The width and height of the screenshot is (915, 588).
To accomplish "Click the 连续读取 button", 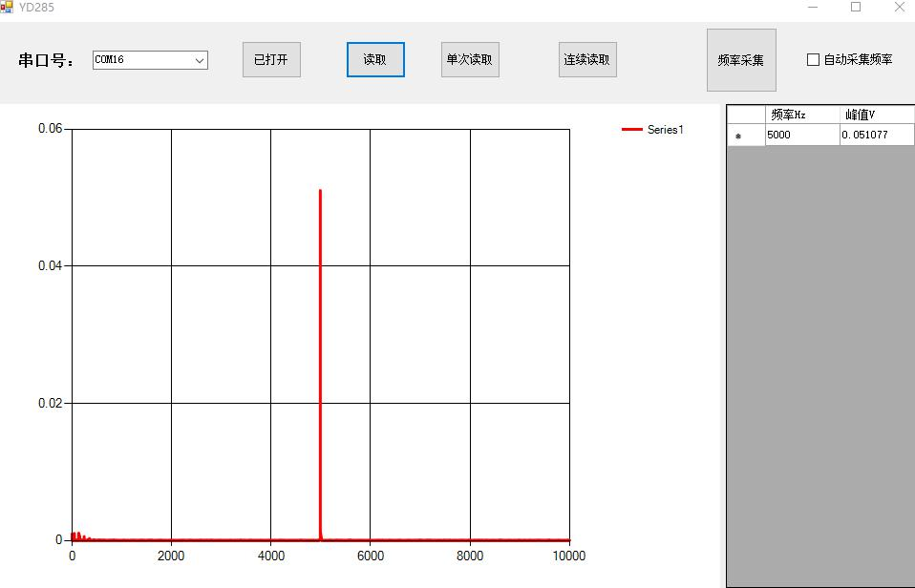I will 587,59.
